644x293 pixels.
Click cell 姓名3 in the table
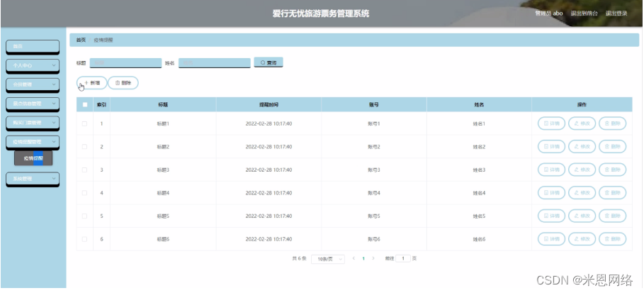(479, 170)
